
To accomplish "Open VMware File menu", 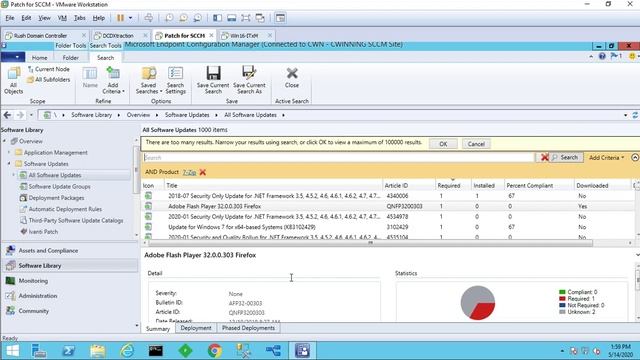I will click(x=10, y=18).
